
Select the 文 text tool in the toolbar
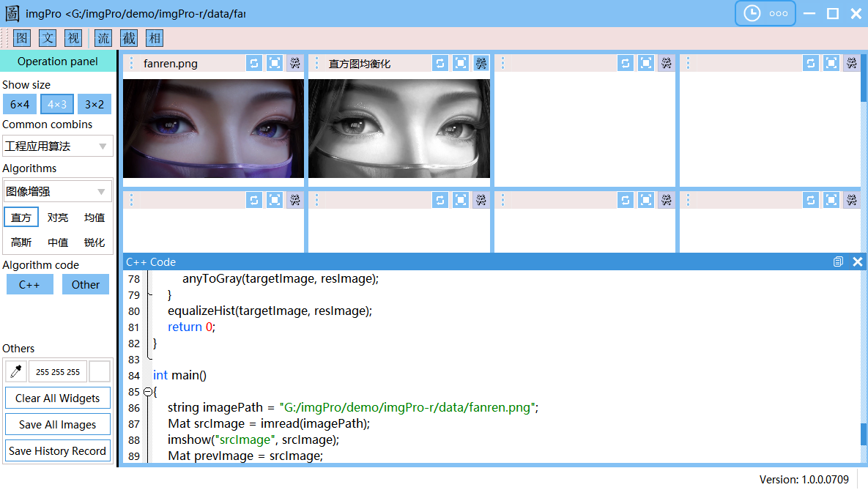pos(47,38)
